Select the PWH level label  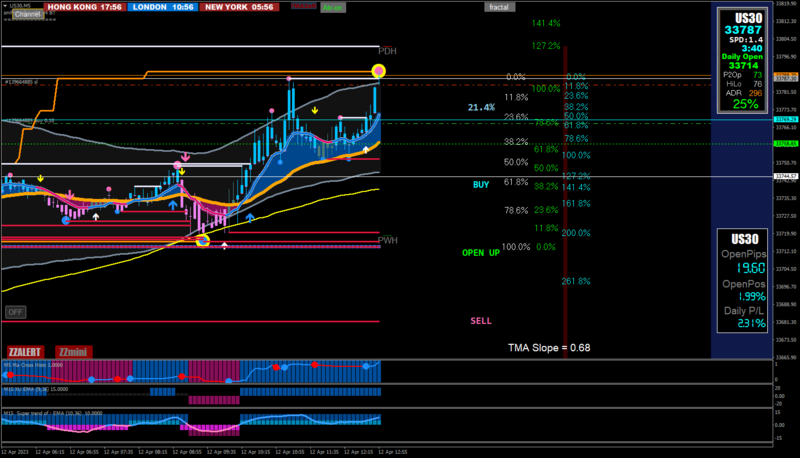388,240
